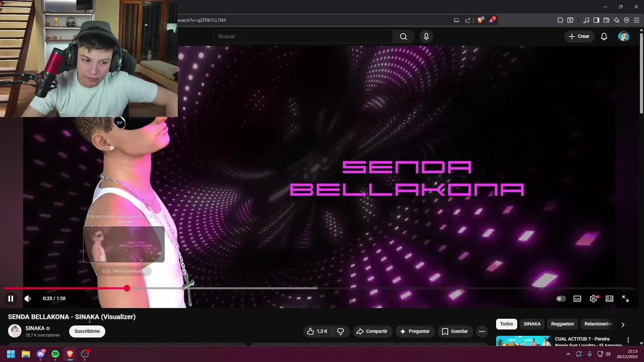Click the share page icon in address bar

coord(468,20)
